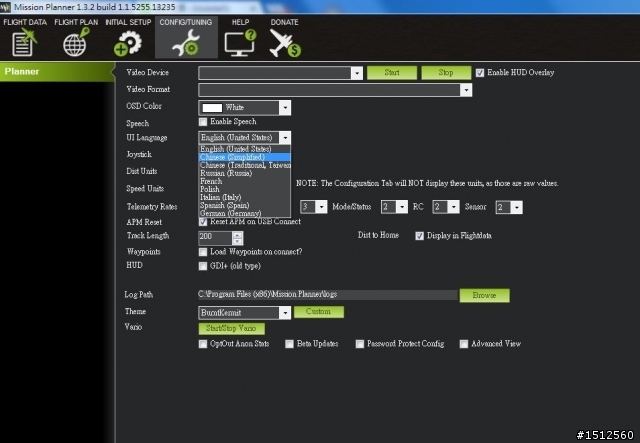Open the Config/Tuning wrench icon
The image size is (640, 443).
tap(186, 42)
